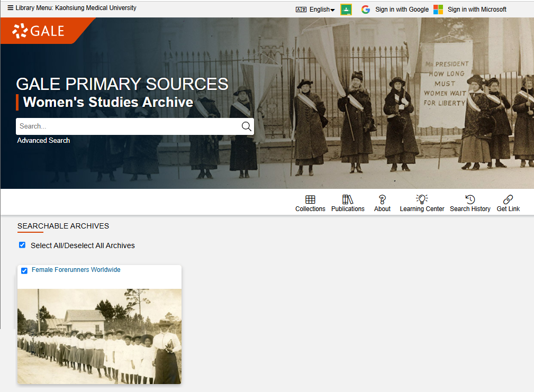Open the Female Forerunners Worldwide archive thumbnail
Image resolution: width=534 pixels, height=392 pixels.
pos(99,336)
